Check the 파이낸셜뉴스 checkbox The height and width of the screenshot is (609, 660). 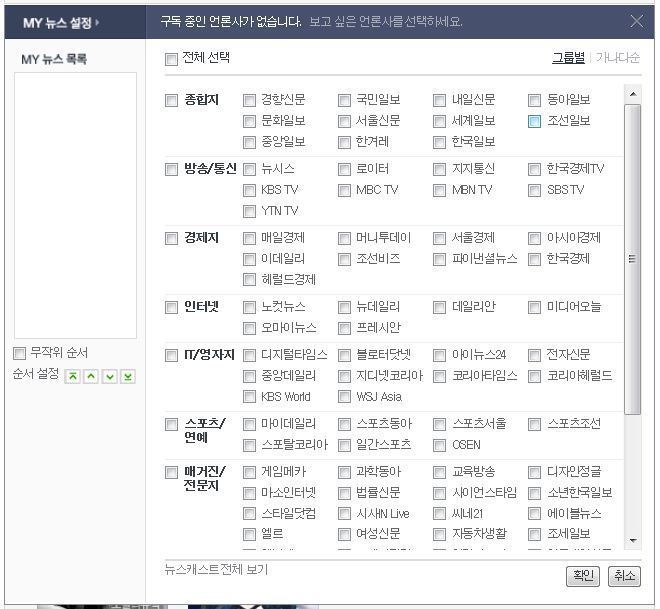(x=439, y=260)
